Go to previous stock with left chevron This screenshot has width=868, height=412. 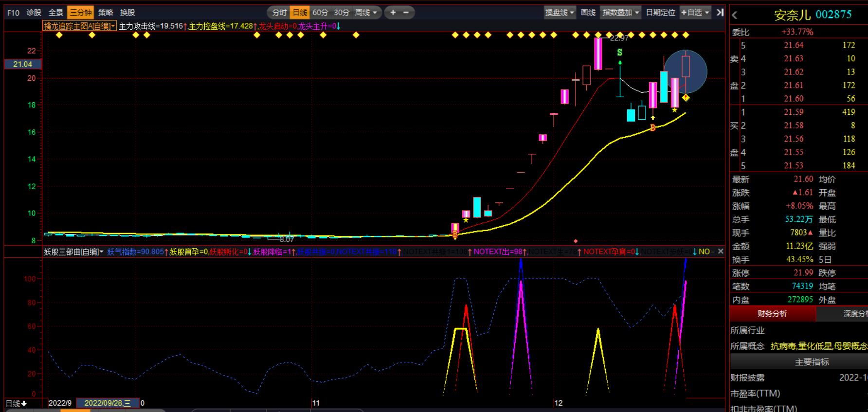coord(735,16)
